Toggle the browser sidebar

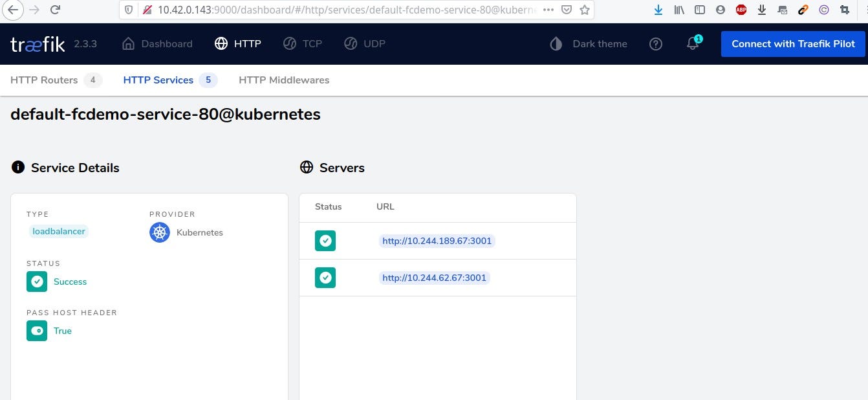(700, 10)
